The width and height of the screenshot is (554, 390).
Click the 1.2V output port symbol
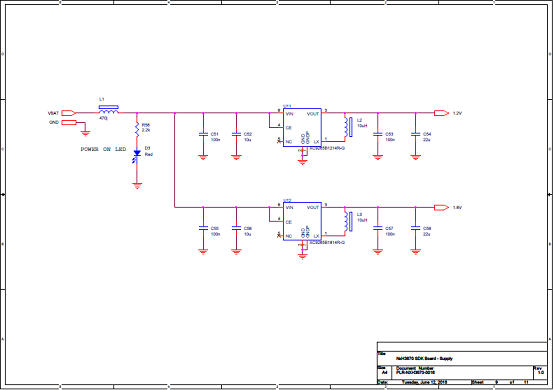[441, 113]
